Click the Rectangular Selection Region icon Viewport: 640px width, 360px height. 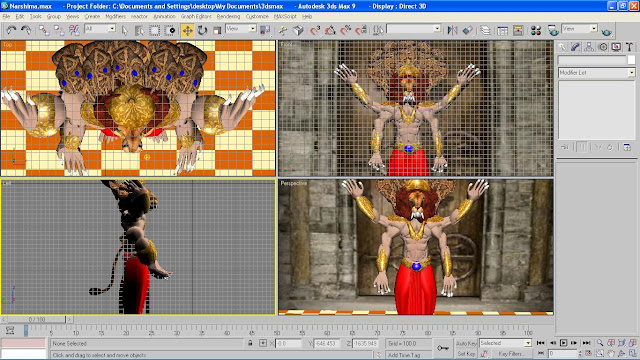(x=155, y=30)
